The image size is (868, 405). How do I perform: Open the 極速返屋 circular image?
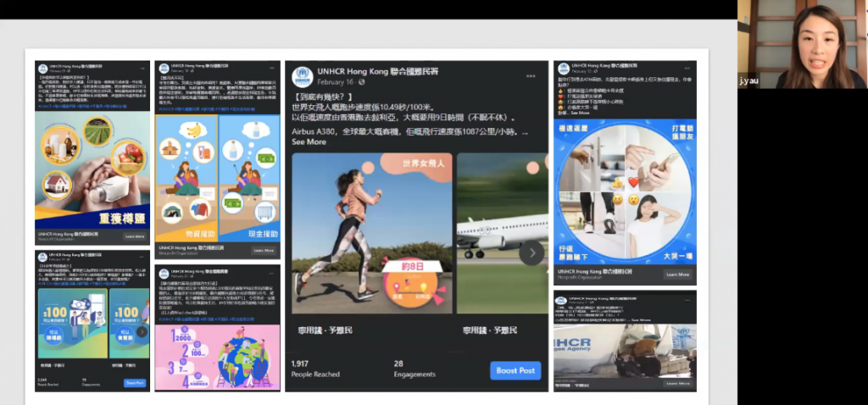625,191
